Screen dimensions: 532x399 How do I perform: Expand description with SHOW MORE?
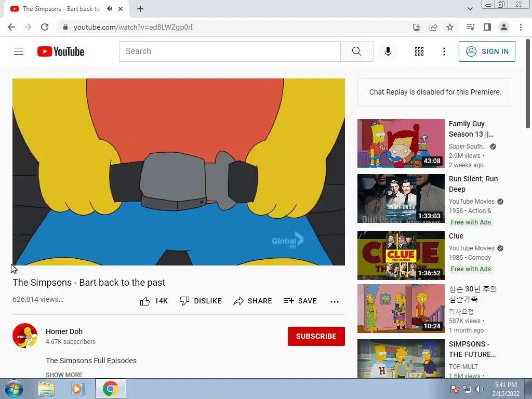coord(64,375)
